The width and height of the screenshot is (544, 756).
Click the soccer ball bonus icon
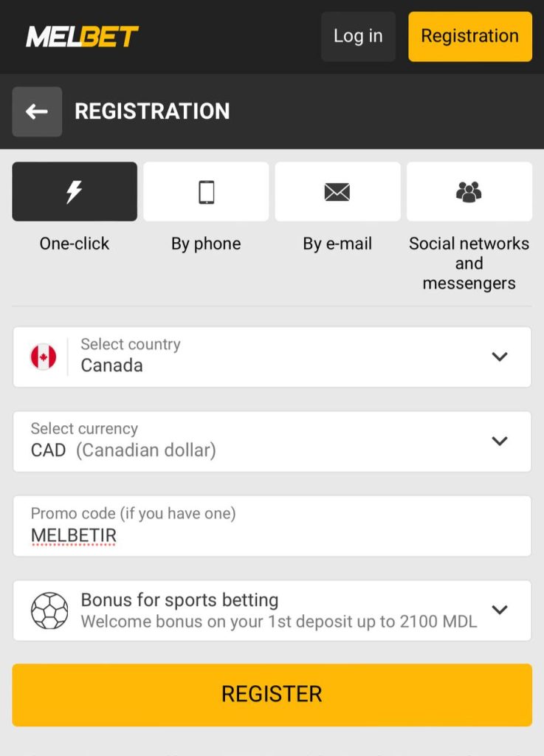pos(49,611)
